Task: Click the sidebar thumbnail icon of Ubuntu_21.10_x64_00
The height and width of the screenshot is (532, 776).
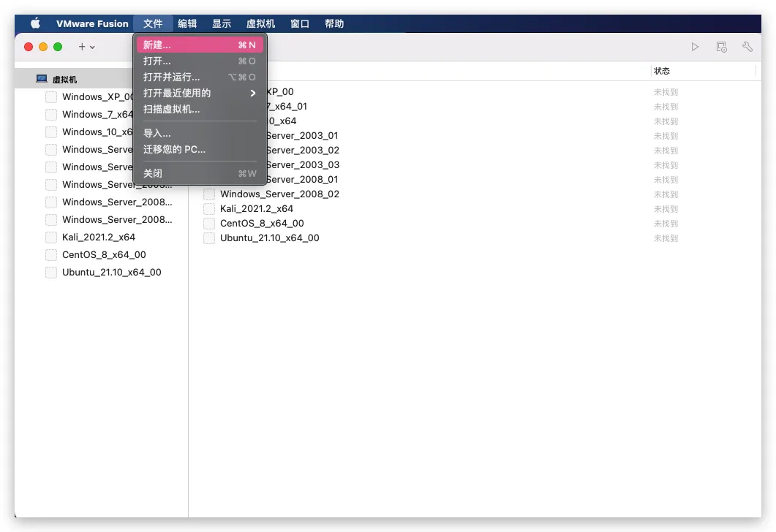Action: 51,273
